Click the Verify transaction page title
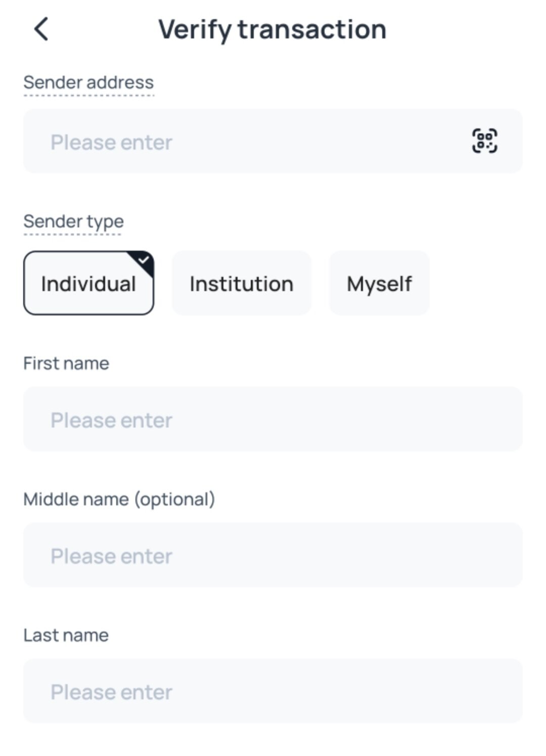 pyautogui.click(x=272, y=29)
